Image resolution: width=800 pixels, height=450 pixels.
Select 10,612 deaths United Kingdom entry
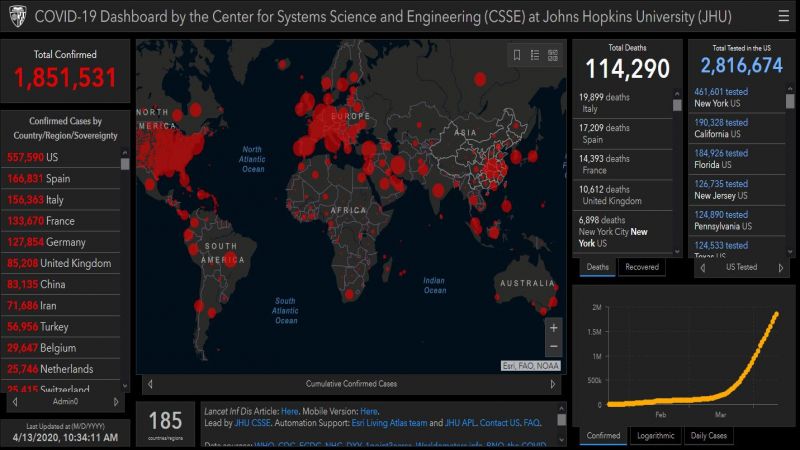623,195
